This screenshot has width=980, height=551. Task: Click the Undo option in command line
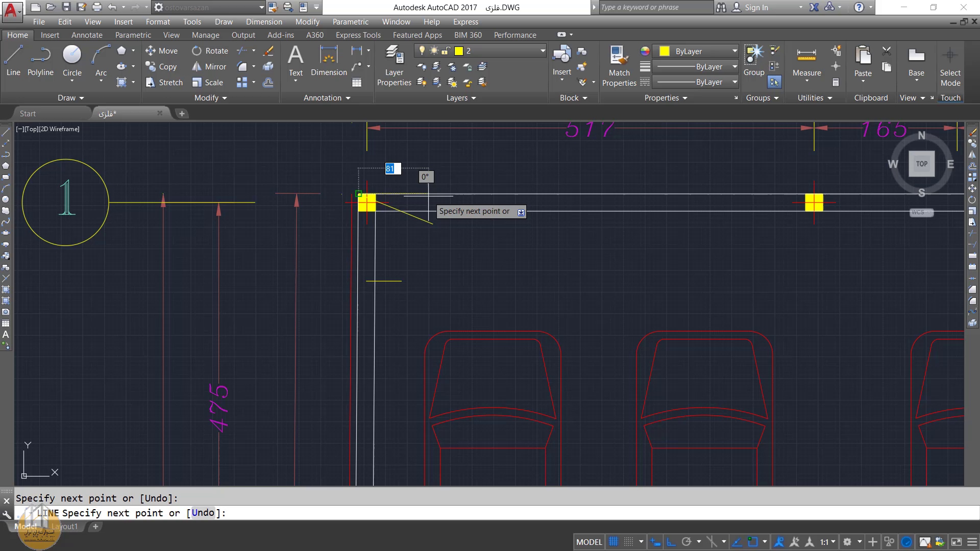pos(203,513)
